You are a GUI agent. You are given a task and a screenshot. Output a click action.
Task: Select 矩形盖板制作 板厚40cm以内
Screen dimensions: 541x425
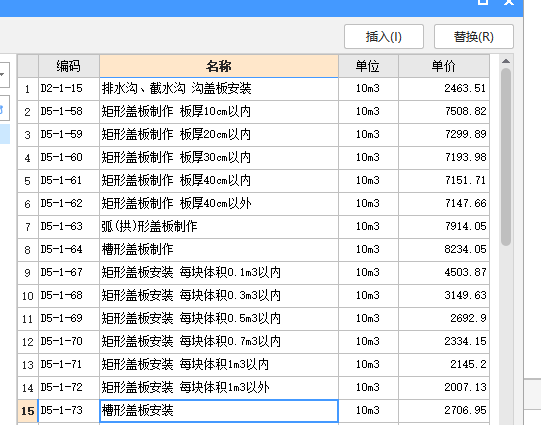(x=219, y=181)
